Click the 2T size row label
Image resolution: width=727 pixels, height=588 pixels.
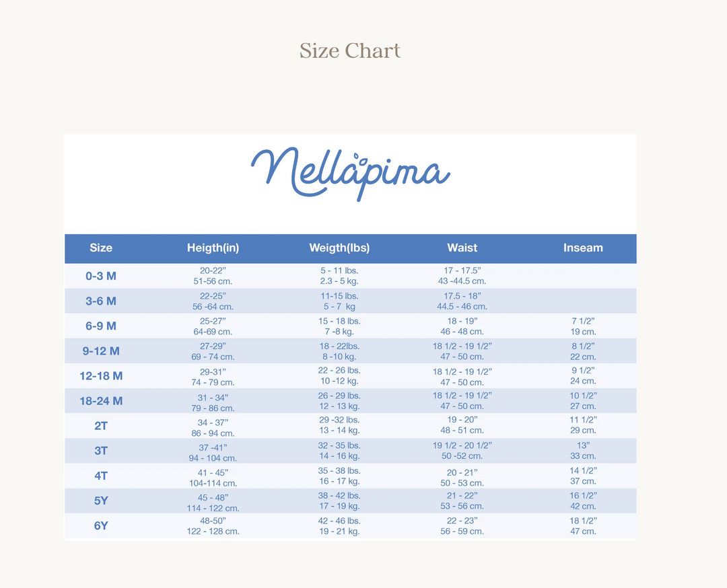point(101,426)
